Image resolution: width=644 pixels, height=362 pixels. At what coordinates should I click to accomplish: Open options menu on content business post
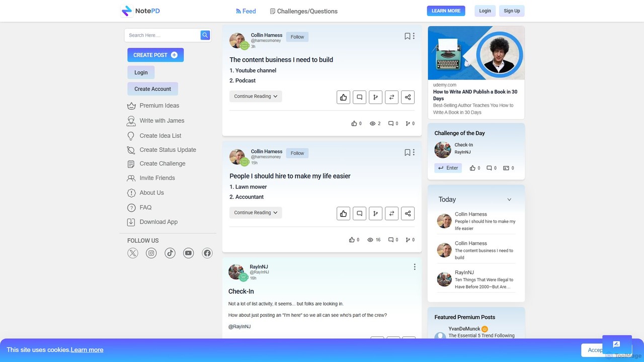point(414,36)
